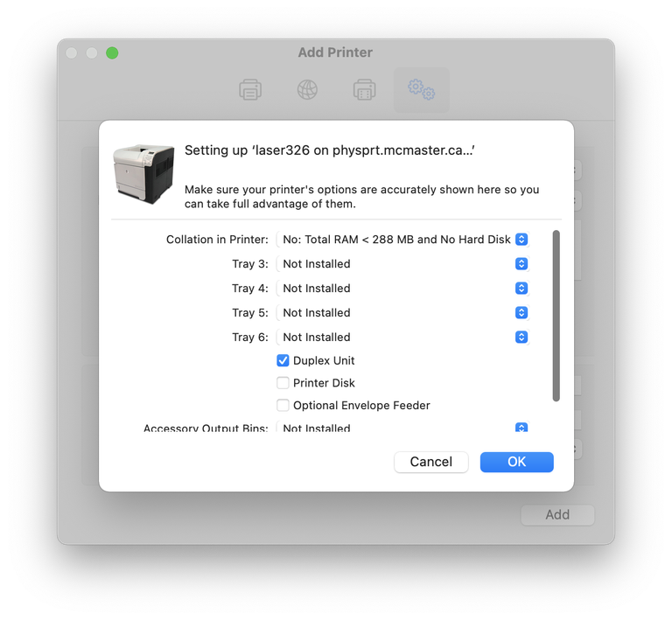This screenshot has height=620, width=672.
Task: Enable the Printer Disk checkbox
Action: point(283,383)
